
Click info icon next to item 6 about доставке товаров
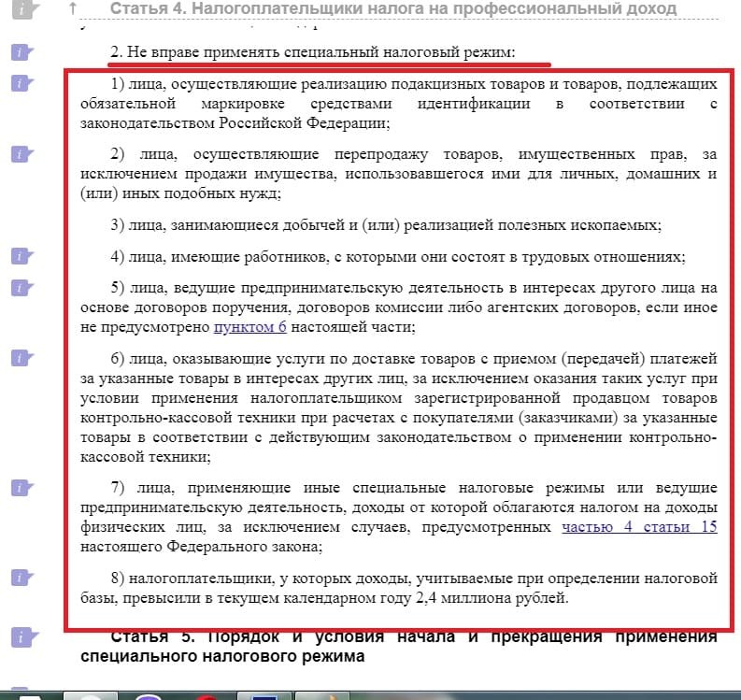(22, 358)
